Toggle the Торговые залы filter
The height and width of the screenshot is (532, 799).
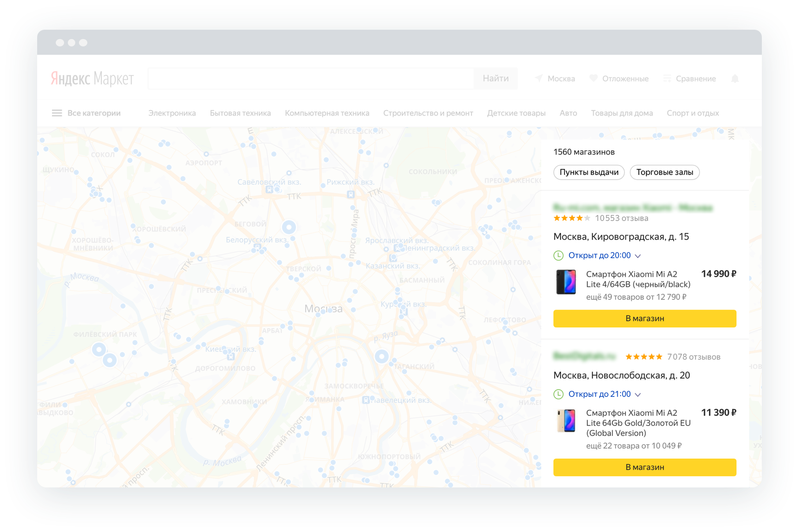click(665, 172)
